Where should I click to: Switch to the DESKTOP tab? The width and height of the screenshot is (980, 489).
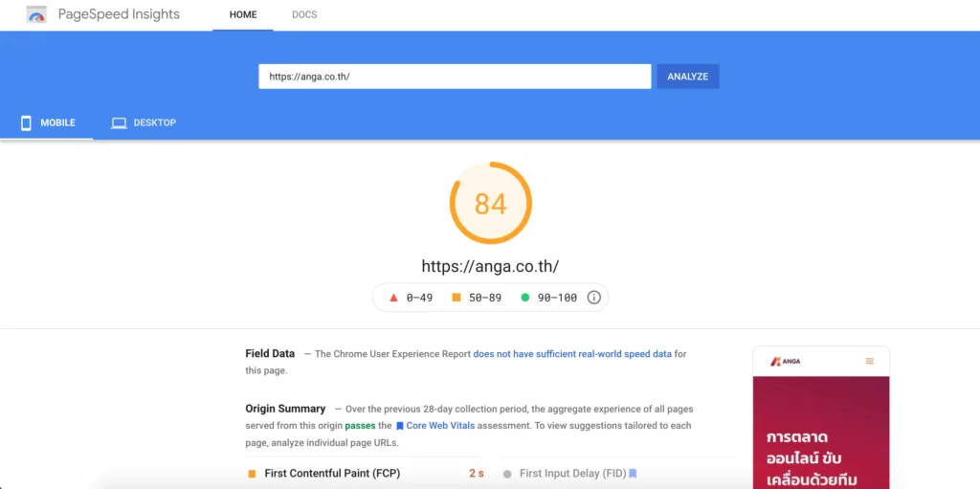tap(144, 122)
